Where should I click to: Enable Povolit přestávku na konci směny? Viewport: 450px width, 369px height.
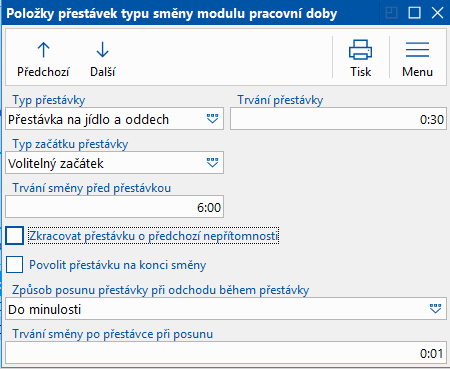[x=14, y=265]
